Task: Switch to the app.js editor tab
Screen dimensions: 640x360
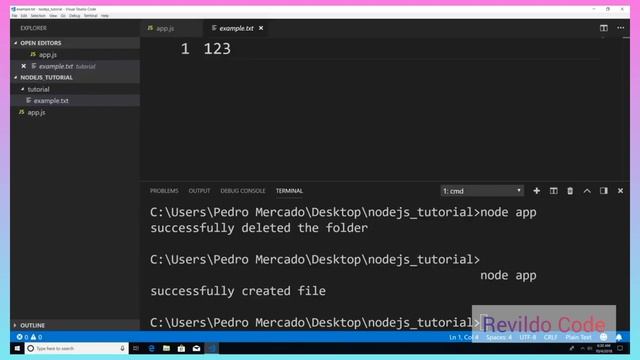Action: 165,29
